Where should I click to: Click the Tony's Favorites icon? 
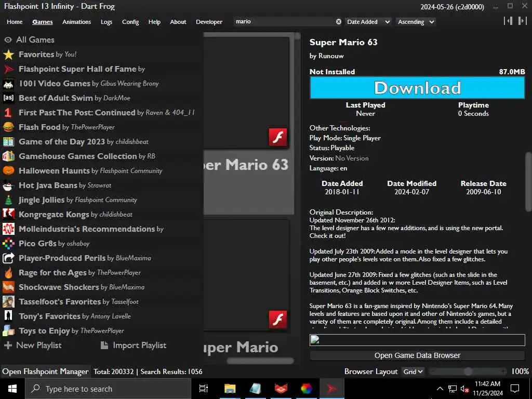[x=8, y=316]
